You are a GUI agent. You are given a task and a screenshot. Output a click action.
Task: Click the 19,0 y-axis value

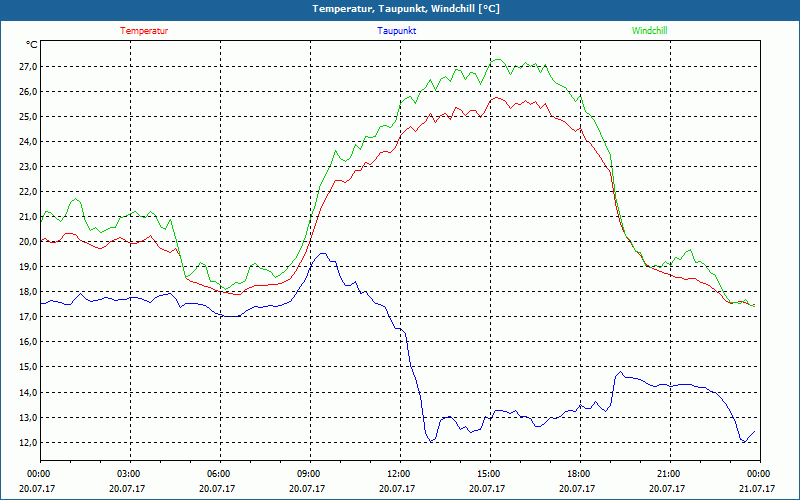coord(28,267)
